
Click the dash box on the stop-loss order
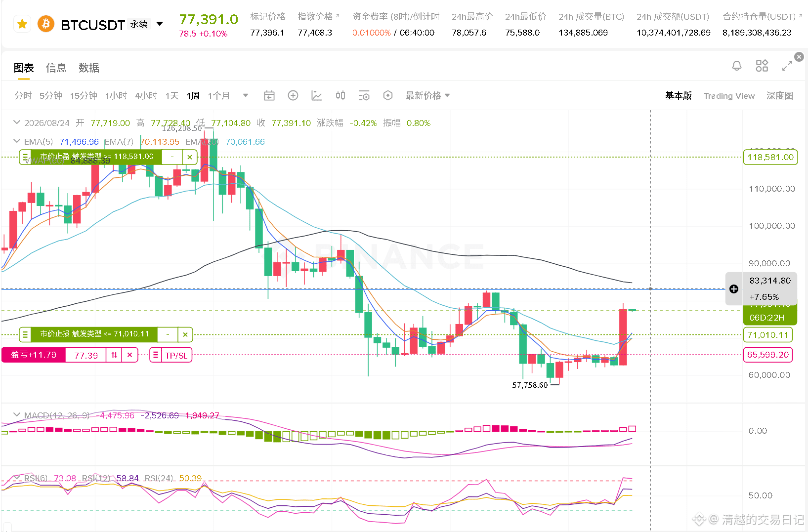pos(168,334)
